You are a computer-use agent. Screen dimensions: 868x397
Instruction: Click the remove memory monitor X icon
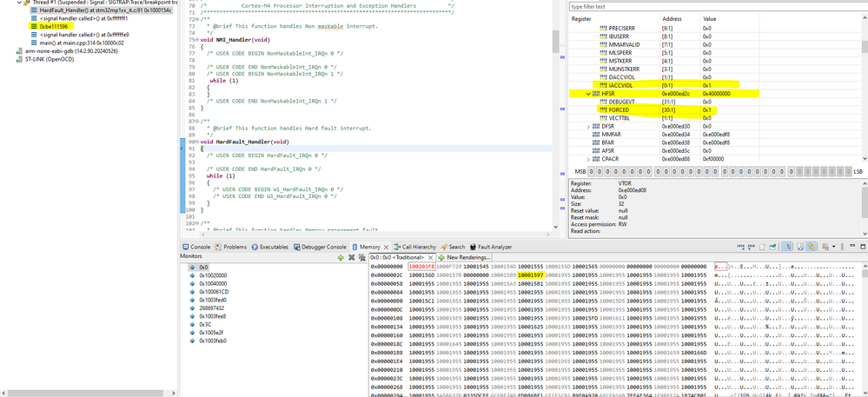click(x=351, y=258)
